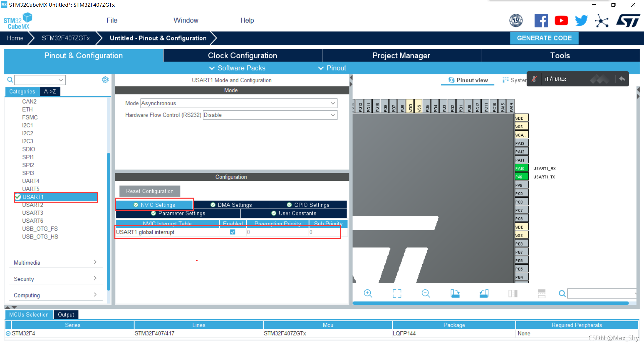
Task: Click the PG8 pin on the chip
Action: click(522, 244)
